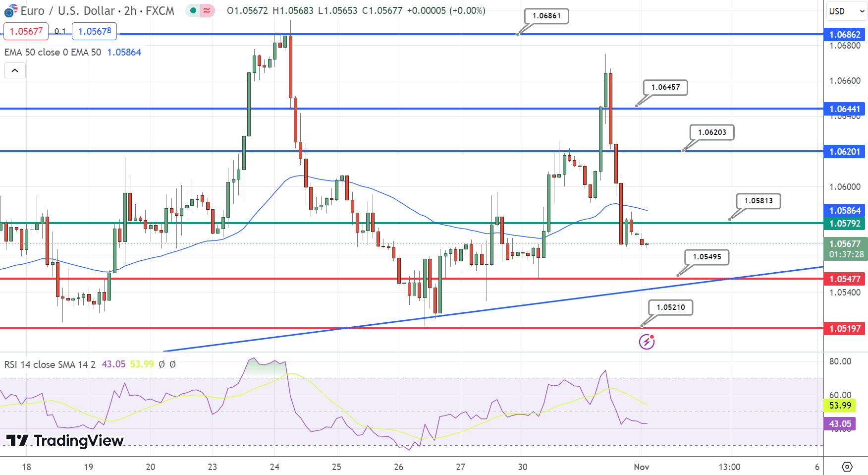Click the Euro / U.S. Dollar title
Viewport: 868px width, 475px height.
click(67, 10)
